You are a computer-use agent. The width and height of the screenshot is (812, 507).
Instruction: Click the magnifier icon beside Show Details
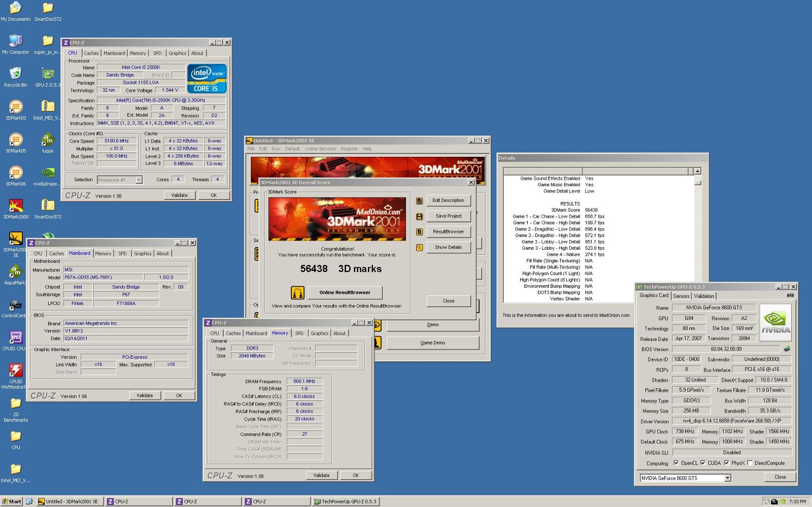point(419,248)
